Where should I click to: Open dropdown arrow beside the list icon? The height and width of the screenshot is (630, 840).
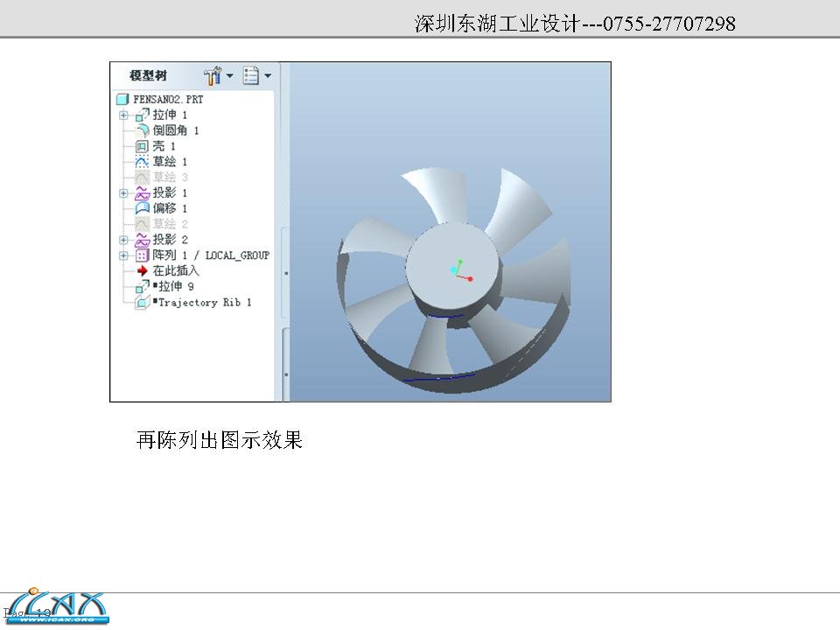[x=268, y=75]
